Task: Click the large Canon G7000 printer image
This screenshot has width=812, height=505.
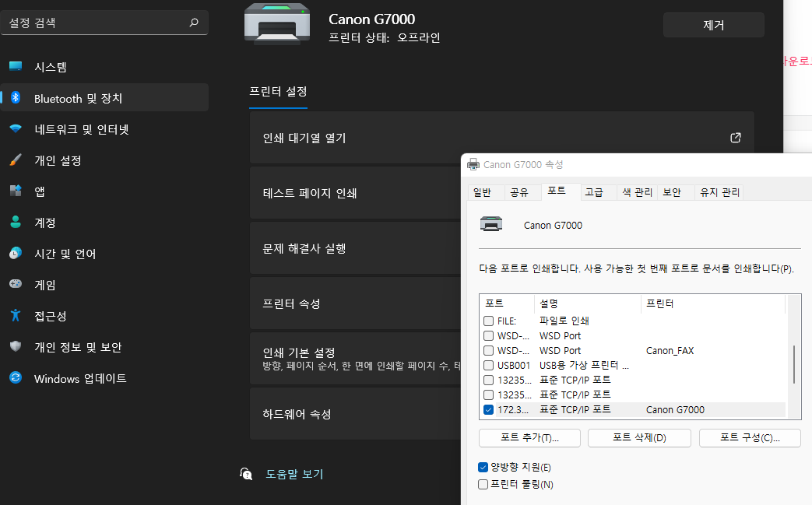Action: pos(277,24)
